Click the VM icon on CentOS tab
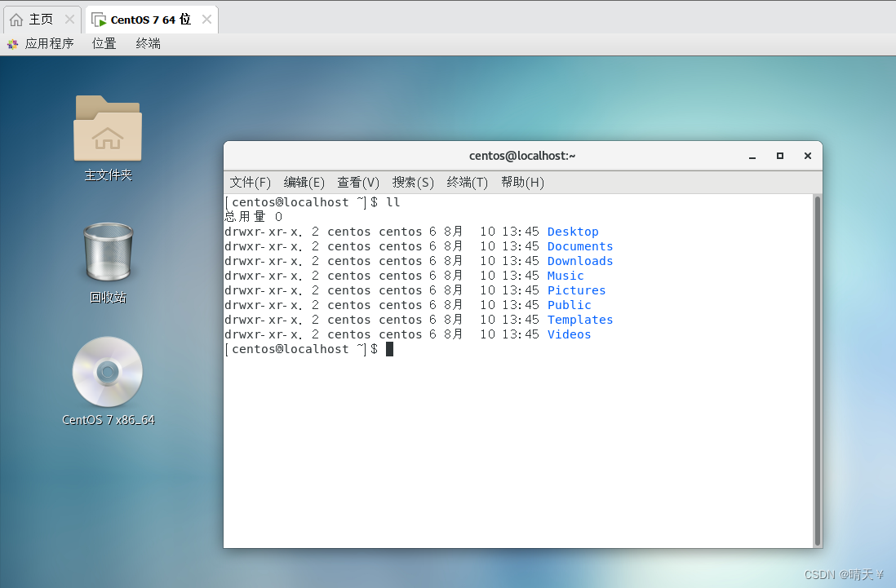 pyautogui.click(x=99, y=20)
